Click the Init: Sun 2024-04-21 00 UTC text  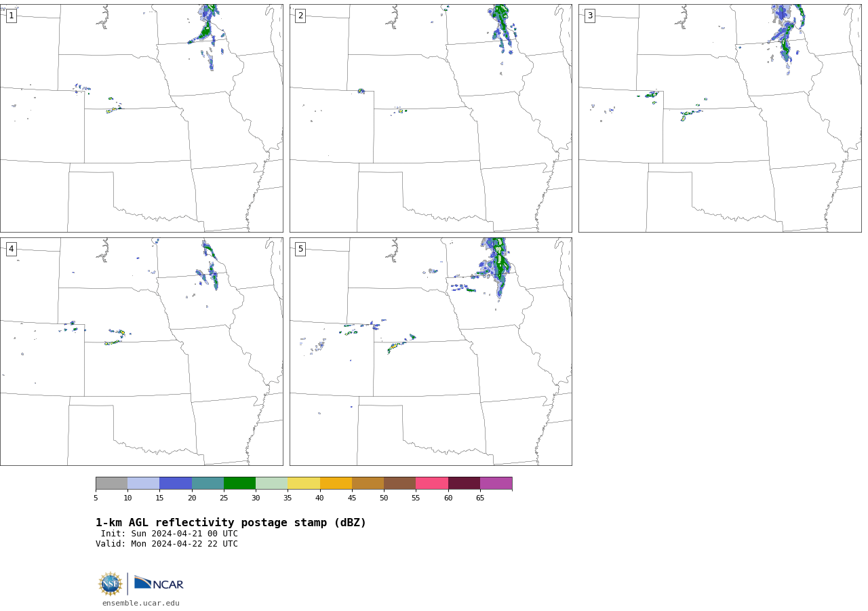(170, 534)
